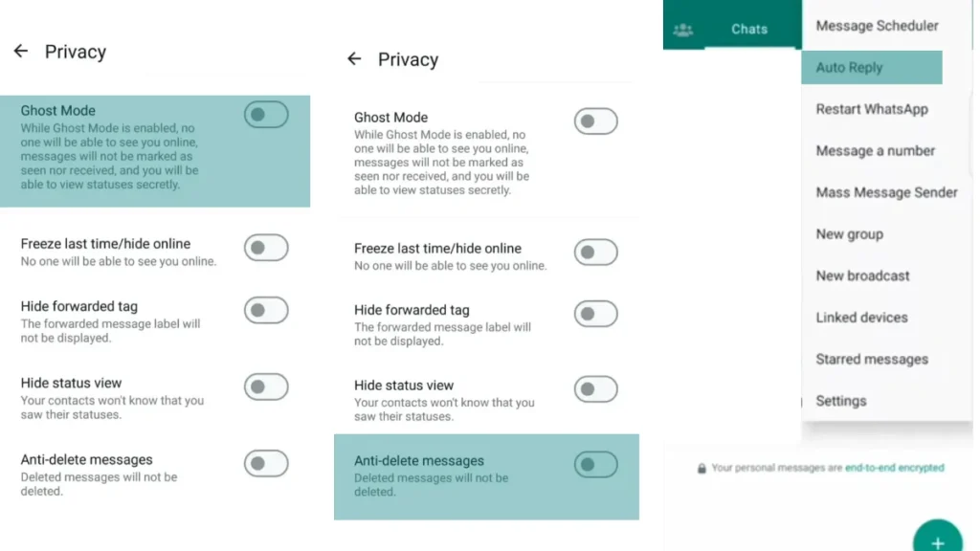This screenshot has height=551, width=980.
Task: Switch to the Chats tab
Action: pyautogui.click(x=749, y=29)
